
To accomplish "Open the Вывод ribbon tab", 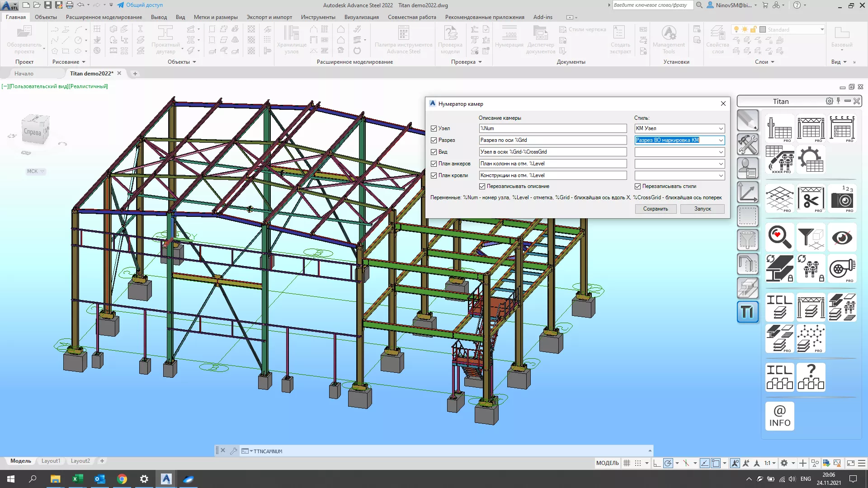I will tap(159, 17).
